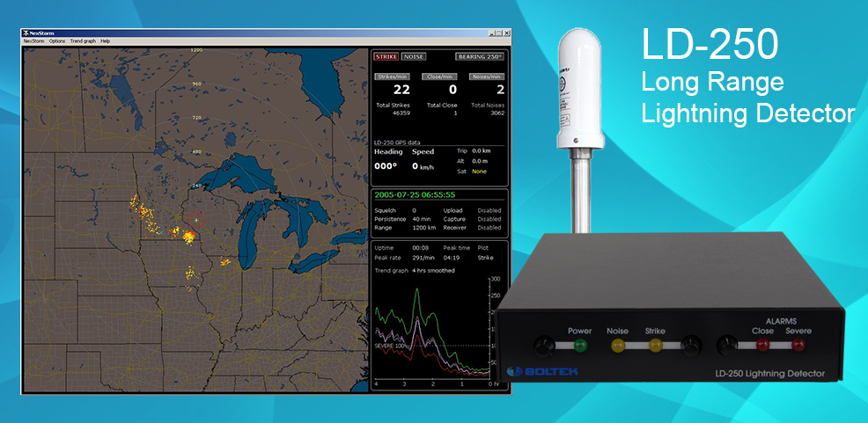Click the red Severe alarm LED
This screenshot has height=423, width=868.
pos(798,346)
